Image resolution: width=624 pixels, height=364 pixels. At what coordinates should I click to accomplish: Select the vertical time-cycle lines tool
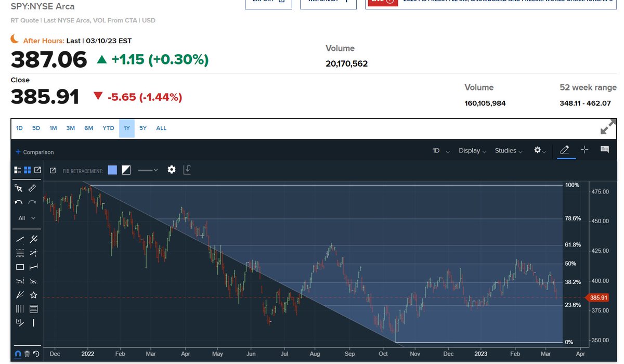20,309
